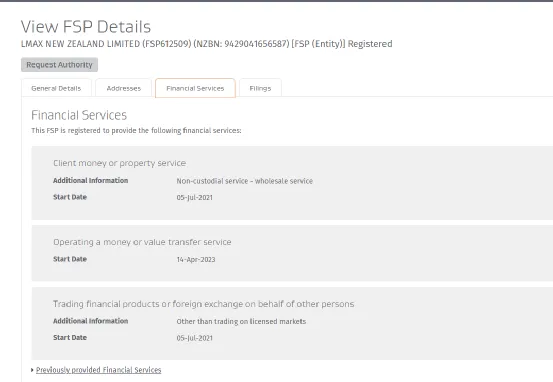Switch to the Addresses tab
The height and width of the screenshot is (382, 553).
click(x=123, y=88)
